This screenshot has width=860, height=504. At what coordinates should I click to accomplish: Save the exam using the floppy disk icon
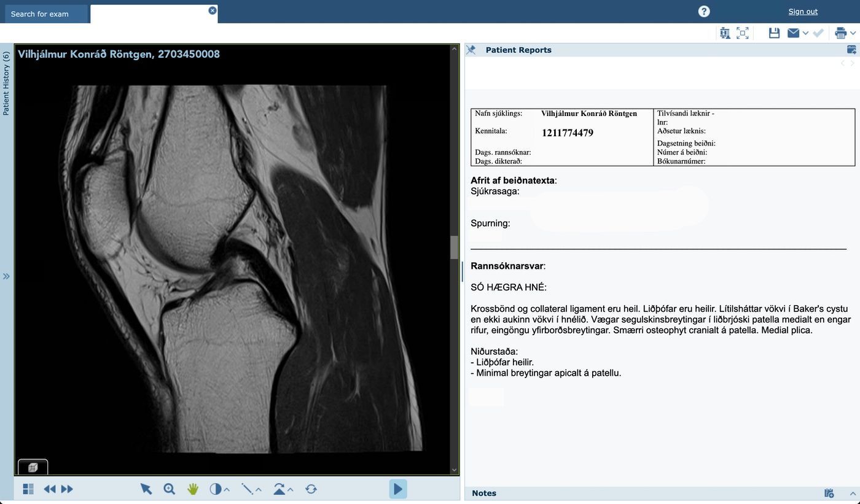(774, 33)
